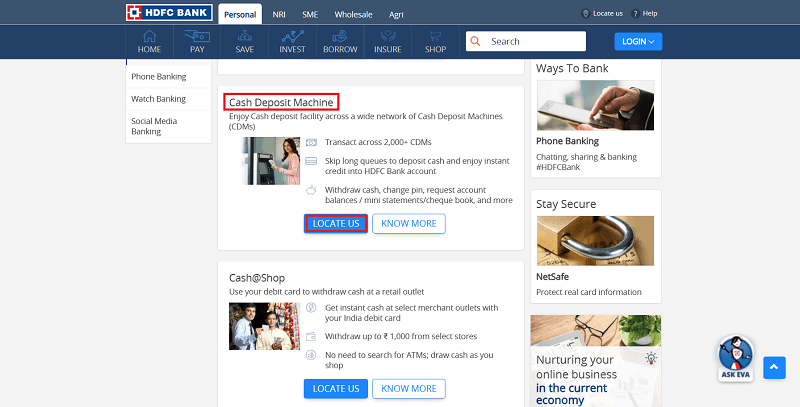Click the Cash Deposit Machine ATM photo

pyautogui.click(x=271, y=161)
